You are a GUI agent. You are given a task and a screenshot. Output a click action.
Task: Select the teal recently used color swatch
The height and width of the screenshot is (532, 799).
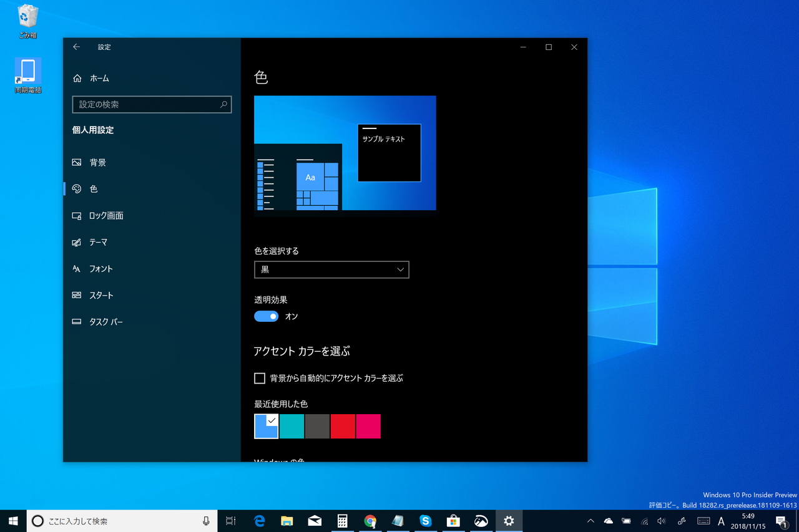click(x=292, y=426)
